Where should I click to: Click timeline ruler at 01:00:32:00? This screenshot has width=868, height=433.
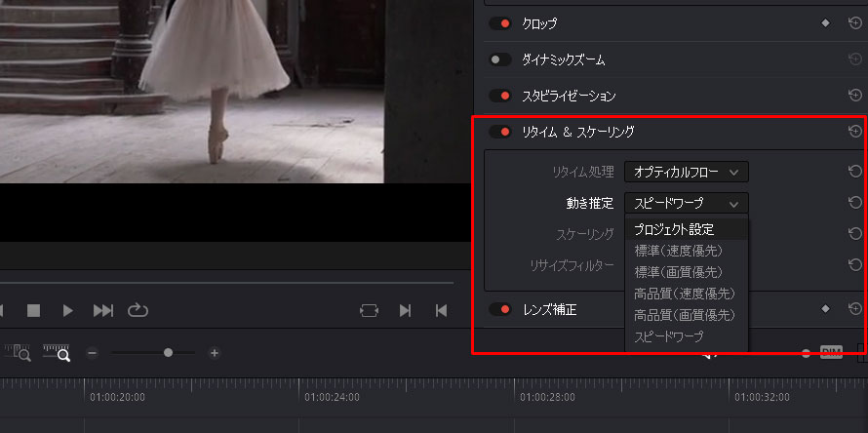(762, 397)
